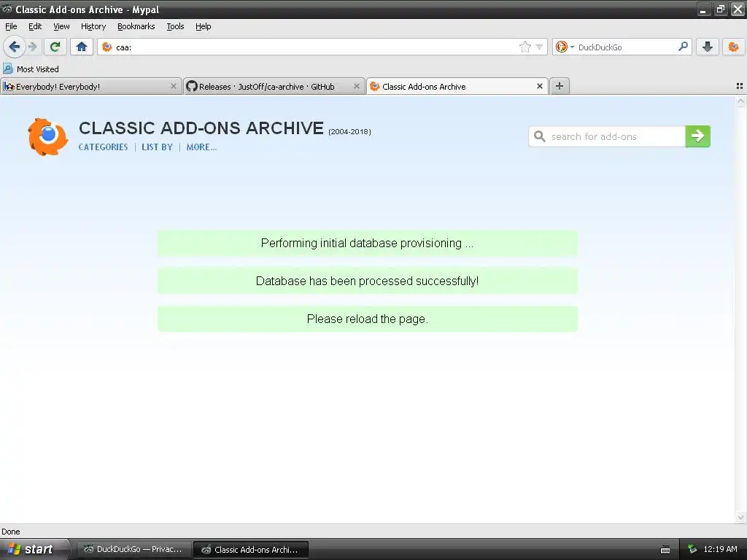The height and width of the screenshot is (560, 747).
Task: Switch to the Releases JustOff/ca-archive GitHub tab
Action: tap(274, 86)
